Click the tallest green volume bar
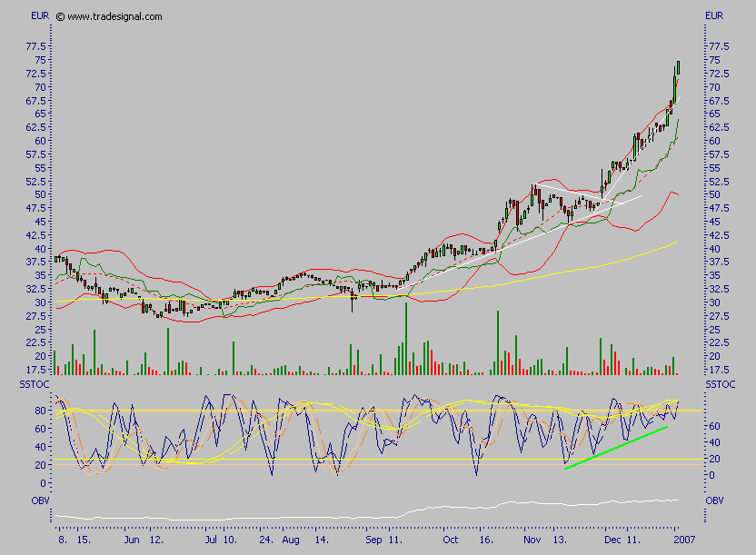Screen dimensions: 756x555 [405, 338]
